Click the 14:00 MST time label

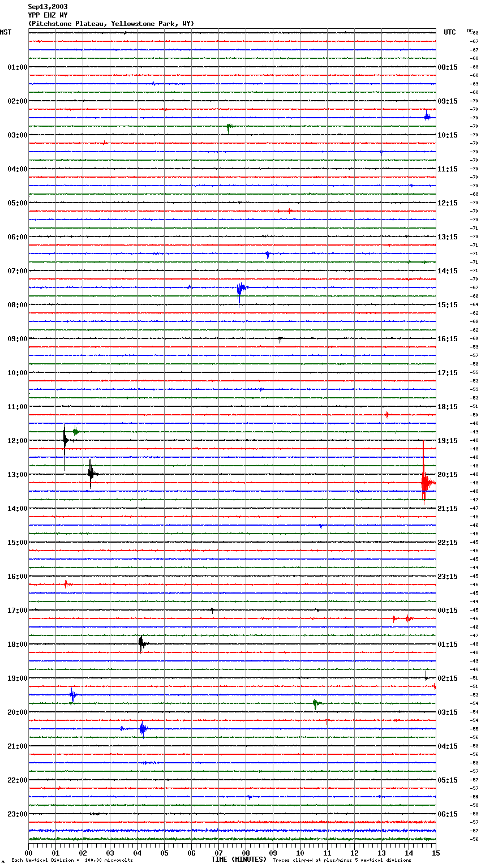coord(18,509)
